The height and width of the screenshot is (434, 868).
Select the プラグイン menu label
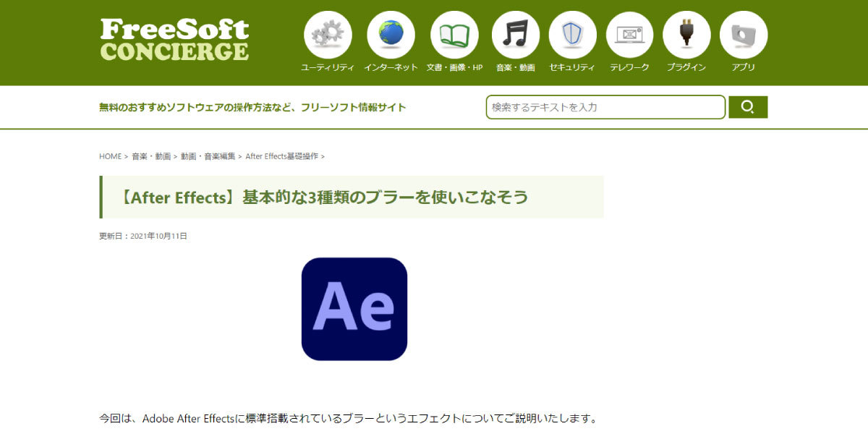point(686,67)
